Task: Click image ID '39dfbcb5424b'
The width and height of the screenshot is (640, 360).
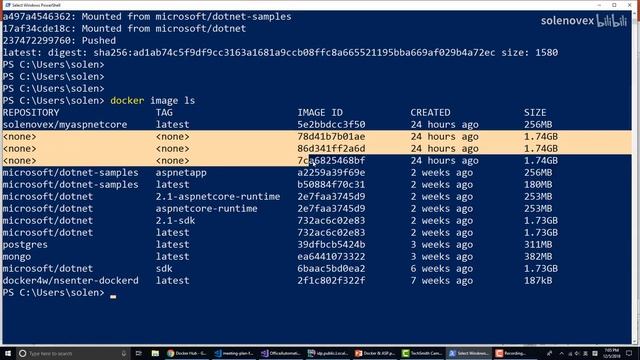Action: pyautogui.click(x=331, y=244)
